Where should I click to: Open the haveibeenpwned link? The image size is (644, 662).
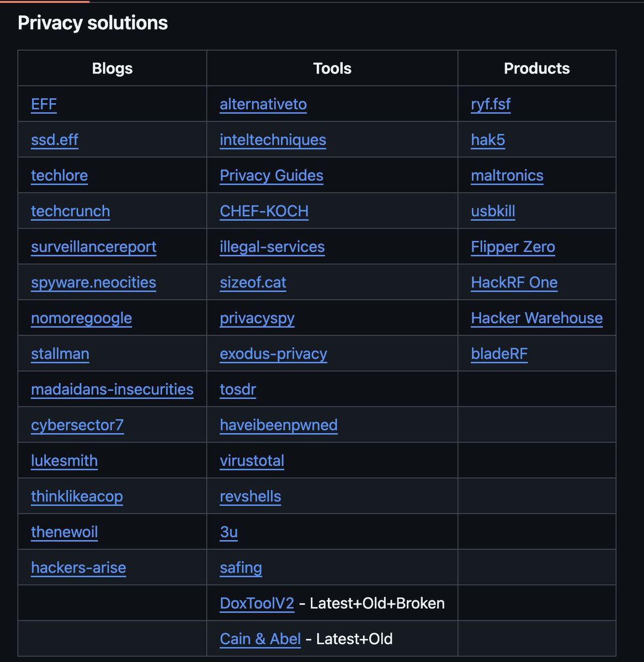278,425
